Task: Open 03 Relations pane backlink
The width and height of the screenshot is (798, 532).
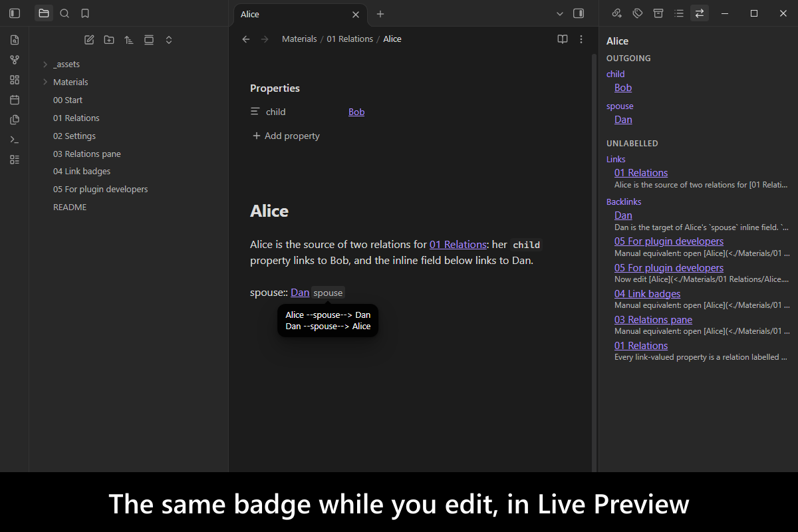Action: (653, 320)
